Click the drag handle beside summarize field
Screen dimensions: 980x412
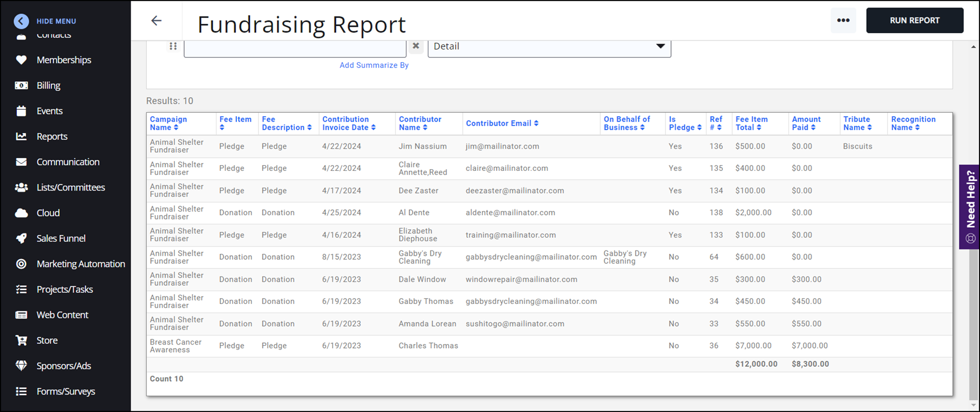click(173, 46)
